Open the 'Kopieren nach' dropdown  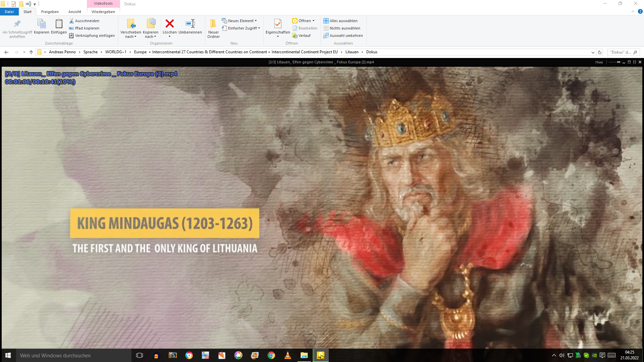click(151, 28)
